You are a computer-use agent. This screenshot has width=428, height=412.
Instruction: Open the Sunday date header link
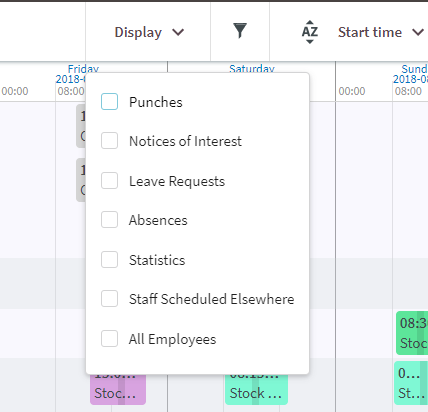414,69
